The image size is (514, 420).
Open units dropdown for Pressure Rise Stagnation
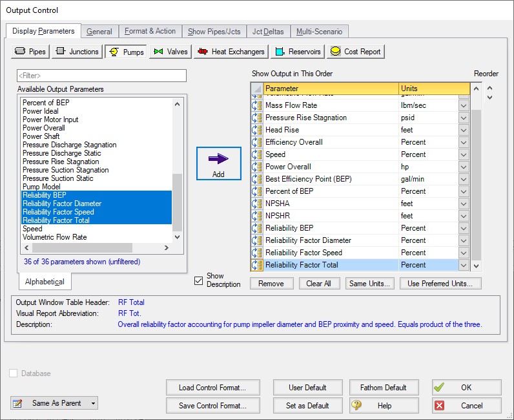[464, 118]
